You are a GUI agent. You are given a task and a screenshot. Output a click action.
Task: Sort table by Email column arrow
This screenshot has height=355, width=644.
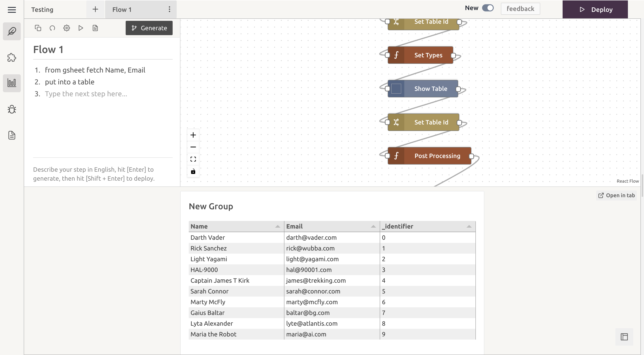[x=373, y=227]
